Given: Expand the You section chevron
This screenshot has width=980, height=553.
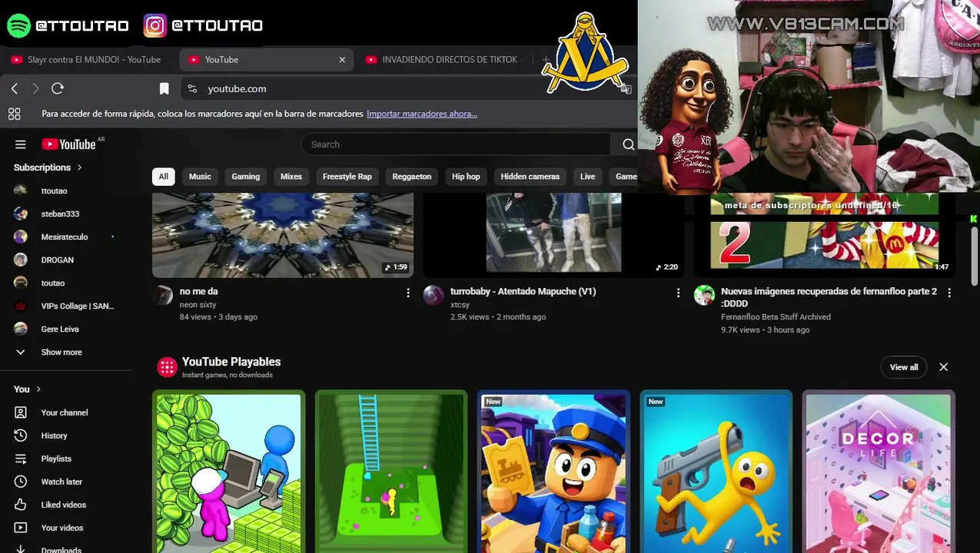Looking at the screenshot, I should (x=38, y=389).
